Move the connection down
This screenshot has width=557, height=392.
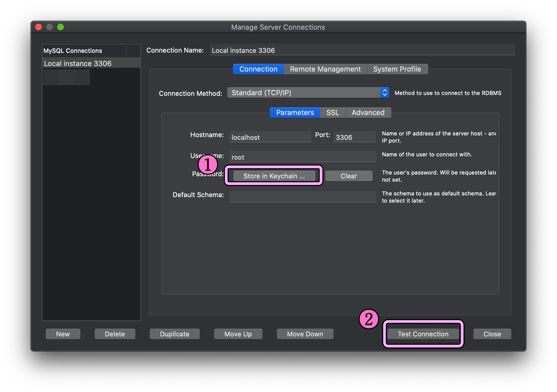(305, 334)
